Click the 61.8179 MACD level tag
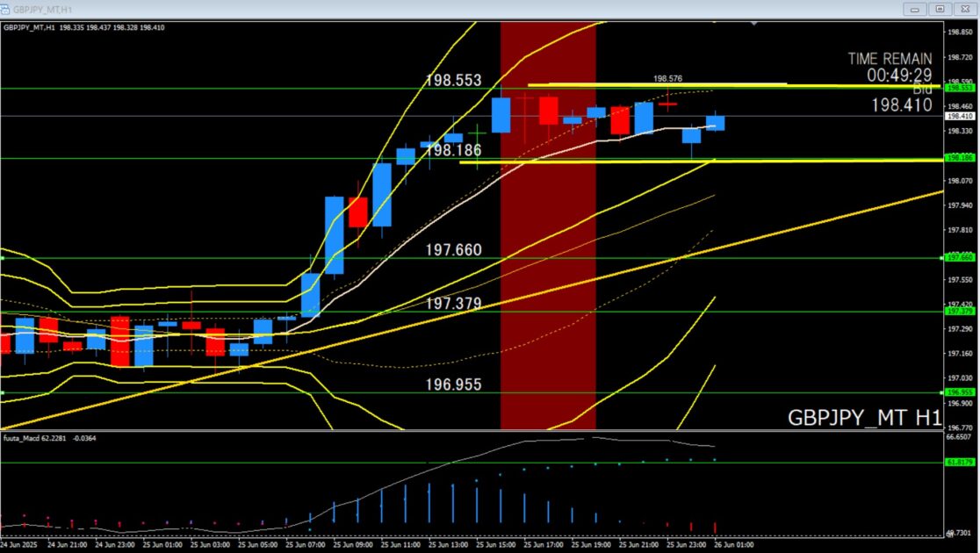The image size is (980, 553). point(957,462)
